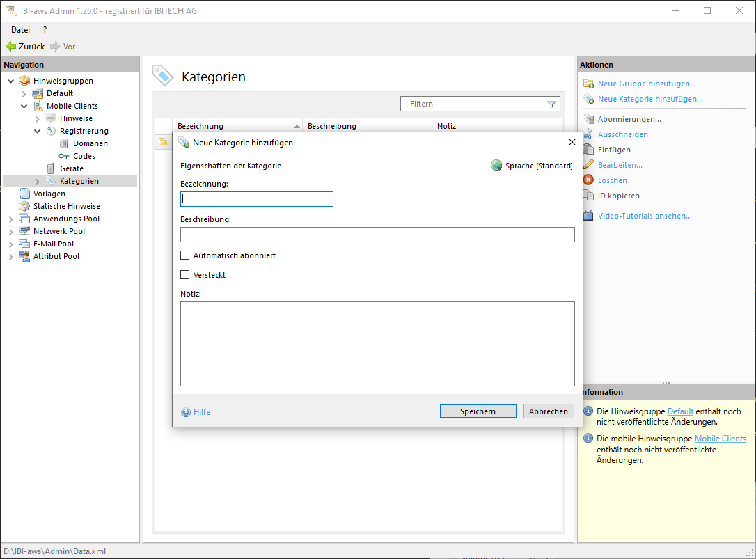
Task: Open the Mobile Clients link in Information panel
Action: click(x=720, y=439)
